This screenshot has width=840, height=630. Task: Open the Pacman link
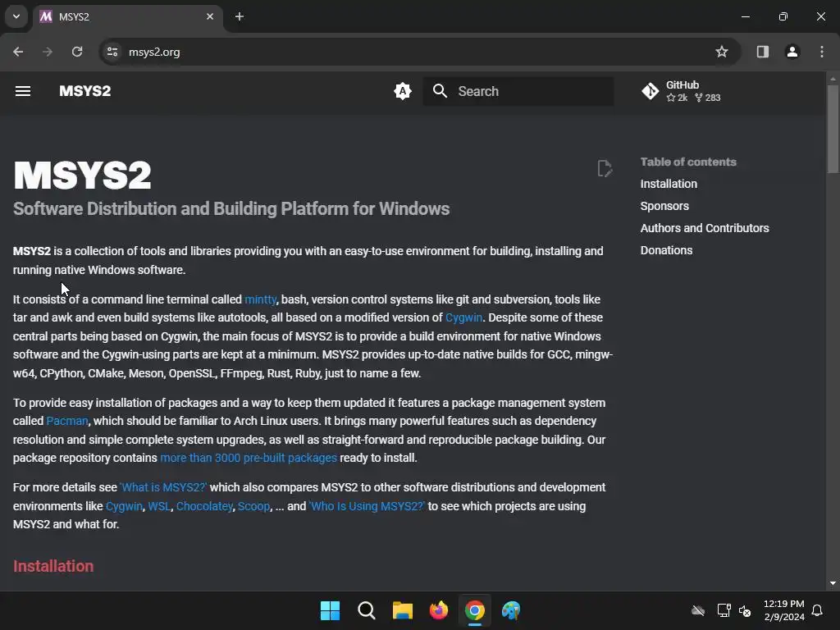(67, 421)
